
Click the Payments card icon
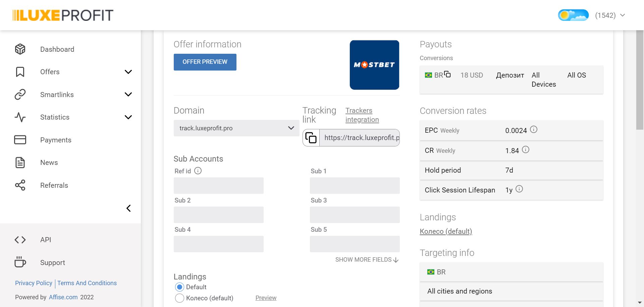pyautogui.click(x=20, y=140)
